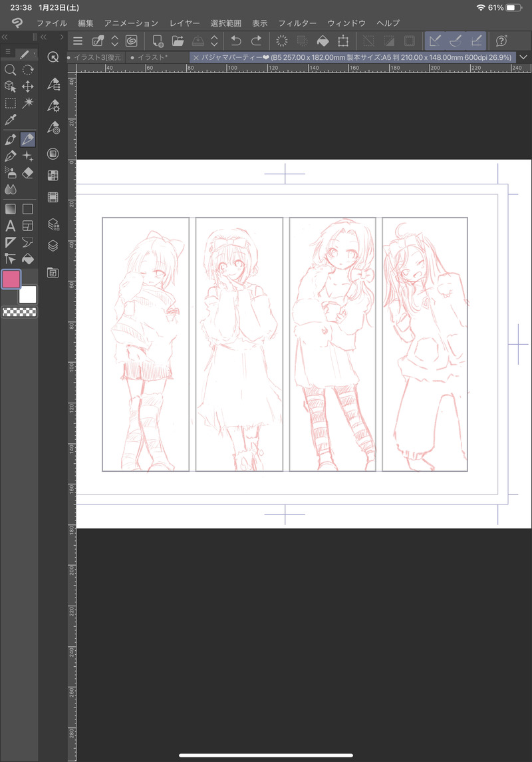The height and width of the screenshot is (762, 532).
Task: Select the Correct line tool
Action: (x=10, y=258)
